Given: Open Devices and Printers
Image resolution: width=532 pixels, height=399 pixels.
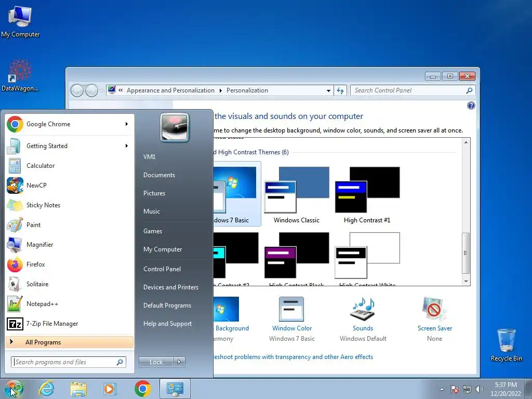Looking at the screenshot, I should pyautogui.click(x=170, y=287).
